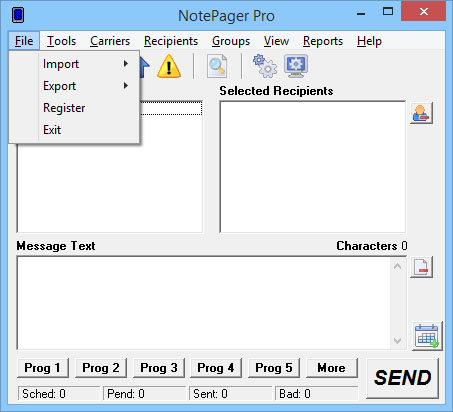Screen dimensions: 453x412
Task: Open the Tools menu
Action: (x=61, y=41)
